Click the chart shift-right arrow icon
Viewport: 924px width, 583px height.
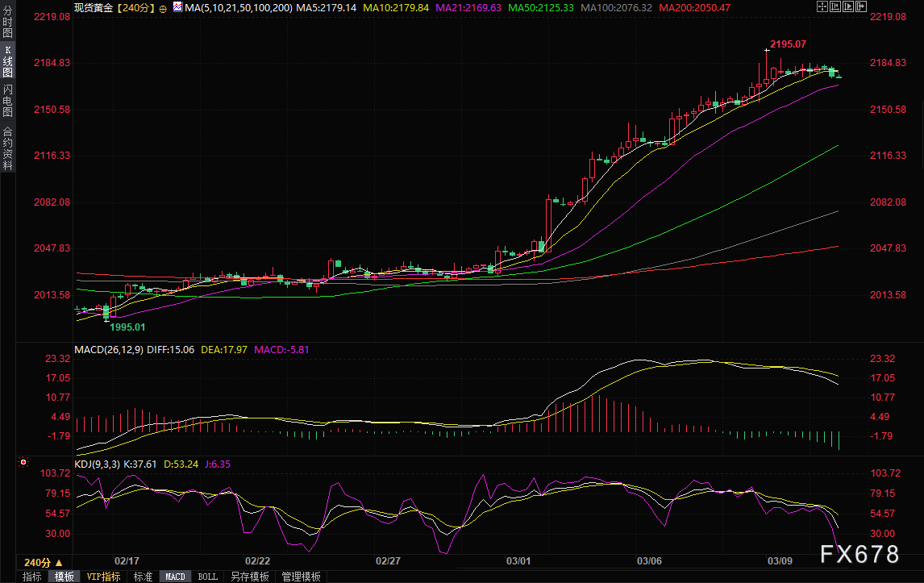(x=861, y=6)
